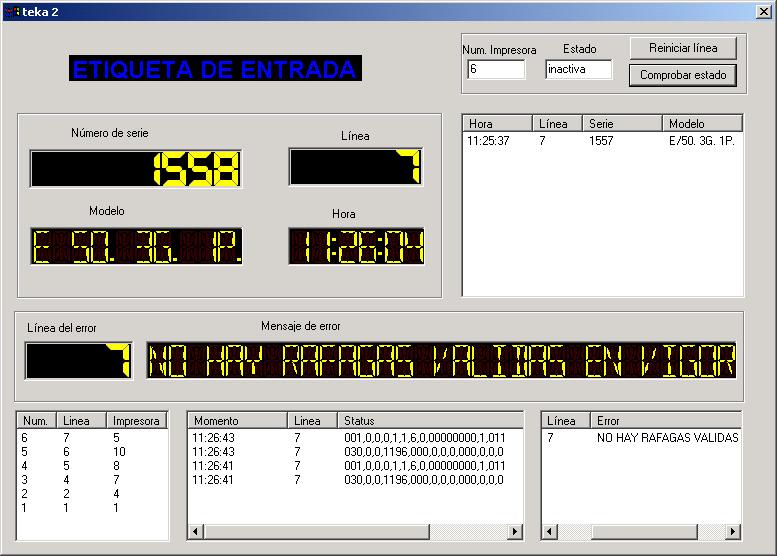
Task: Click the Modelo column header in history list
Action: point(702,123)
